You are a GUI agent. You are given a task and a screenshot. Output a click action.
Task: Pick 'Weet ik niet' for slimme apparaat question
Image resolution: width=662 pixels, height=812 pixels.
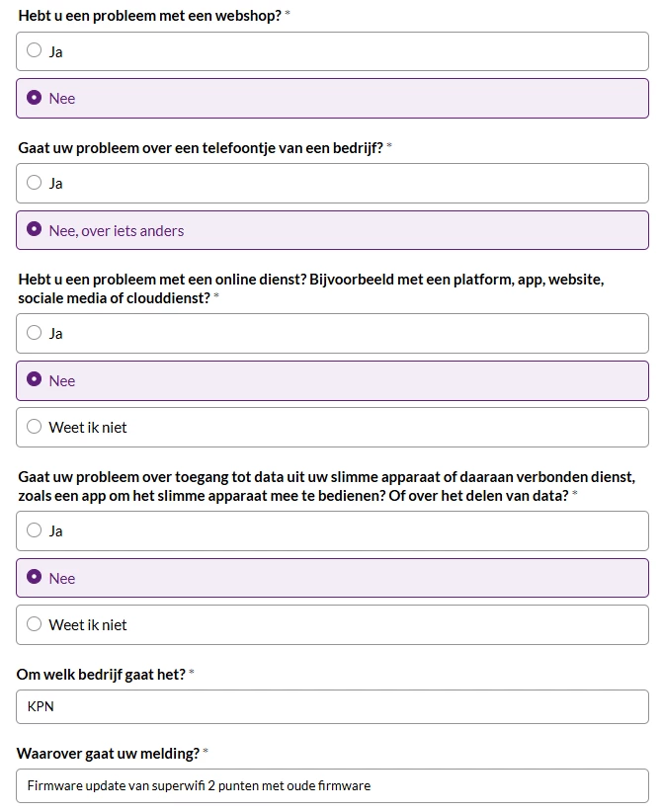coord(332,625)
